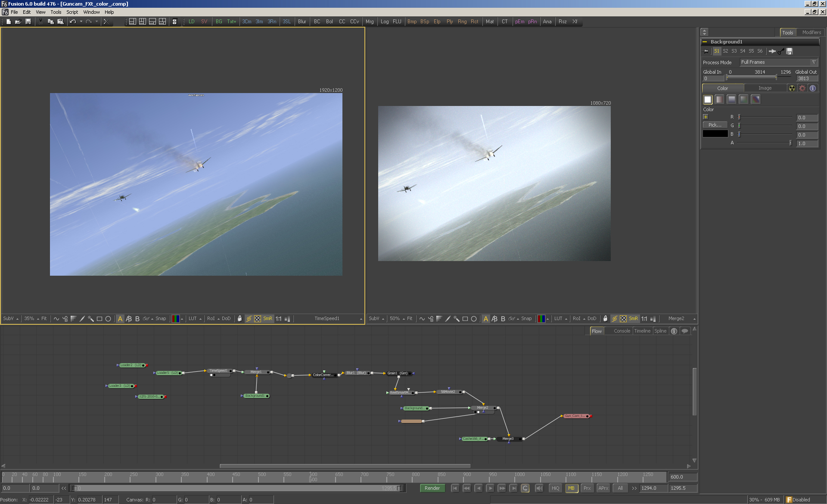Screen dimensions: 827x504
Task: Open the Script menu
Action: [x=72, y=12]
